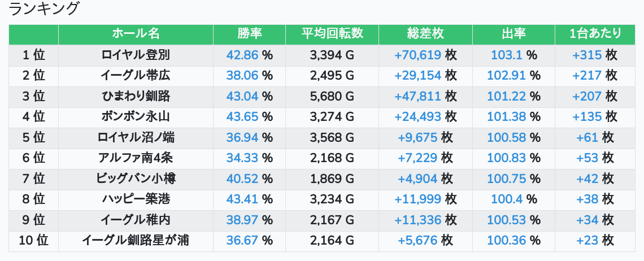
Task: Open the イーグル帯広 hall entry
Action: [x=136, y=76]
